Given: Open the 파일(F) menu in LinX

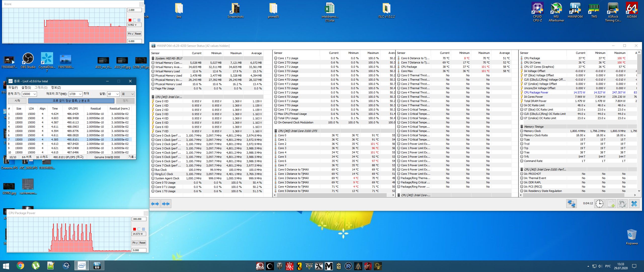Looking at the screenshot, I should pyautogui.click(x=13, y=87).
